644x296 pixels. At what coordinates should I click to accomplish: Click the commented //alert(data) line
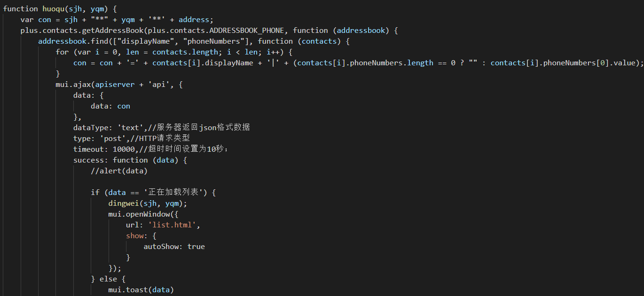pos(119,171)
